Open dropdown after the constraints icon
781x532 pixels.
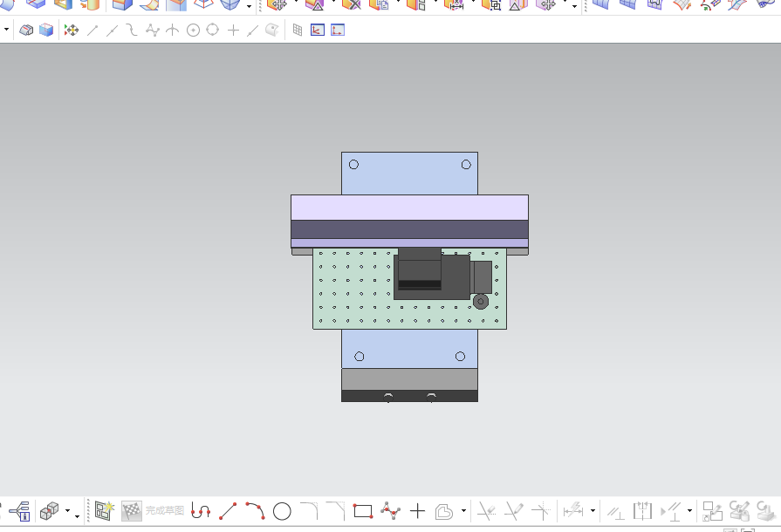[x=690, y=511]
